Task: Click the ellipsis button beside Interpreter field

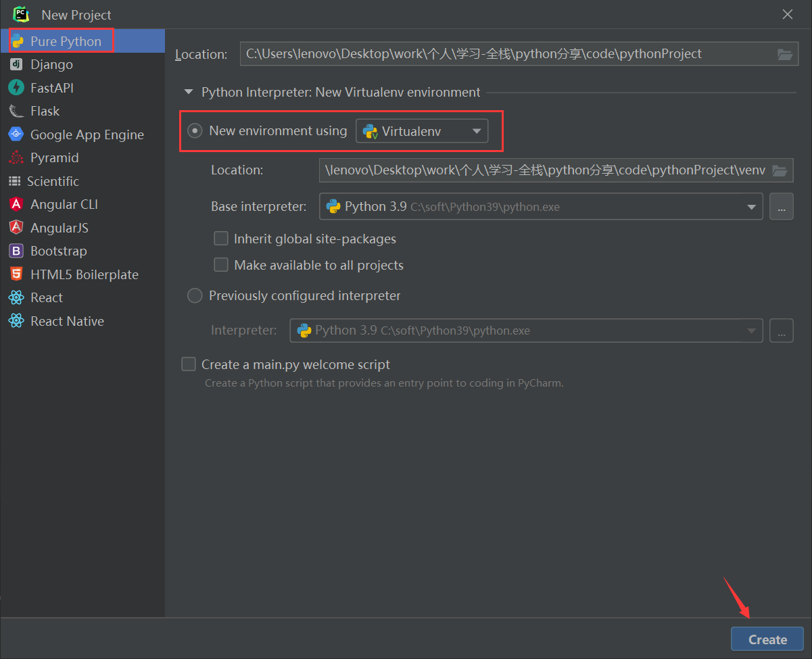Action: click(782, 331)
